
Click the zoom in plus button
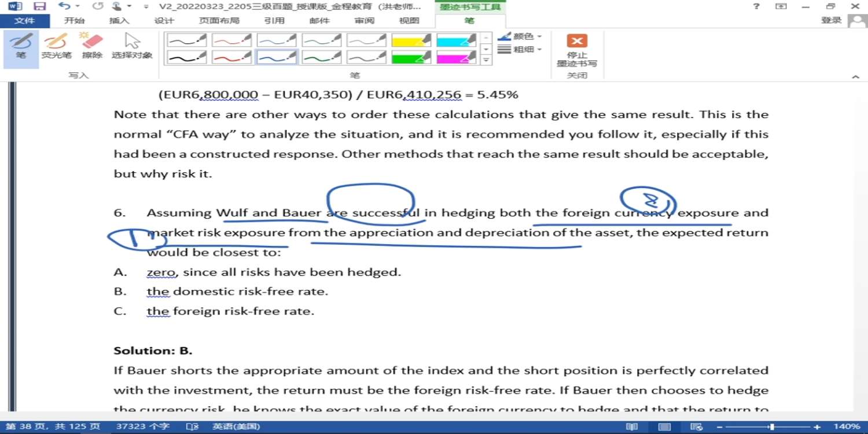(x=817, y=426)
